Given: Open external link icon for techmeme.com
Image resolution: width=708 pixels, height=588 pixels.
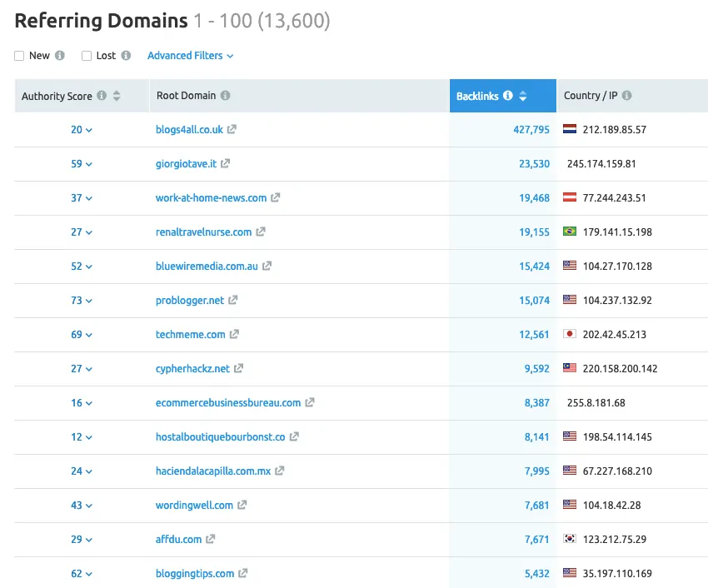Looking at the screenshot, I should [234, 334].
